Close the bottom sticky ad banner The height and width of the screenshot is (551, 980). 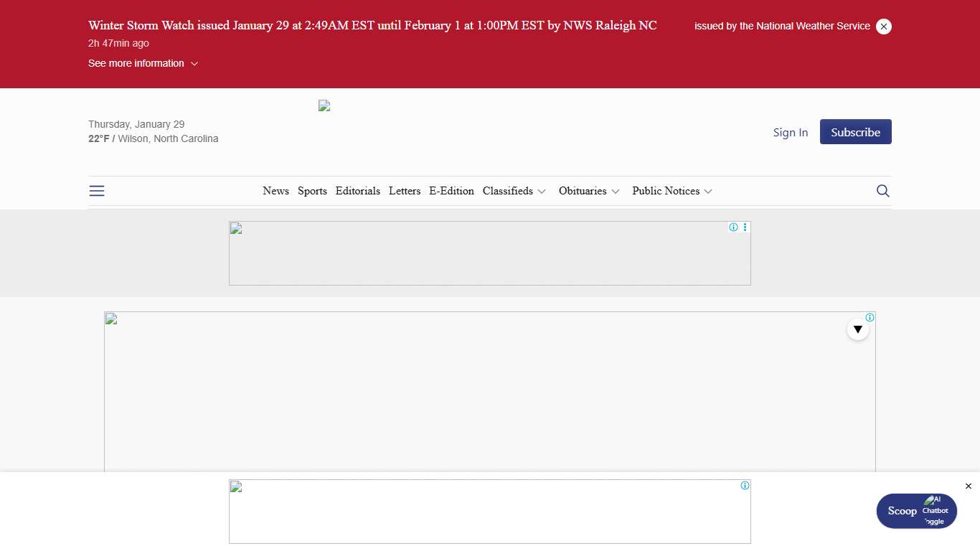coord(968,486)
